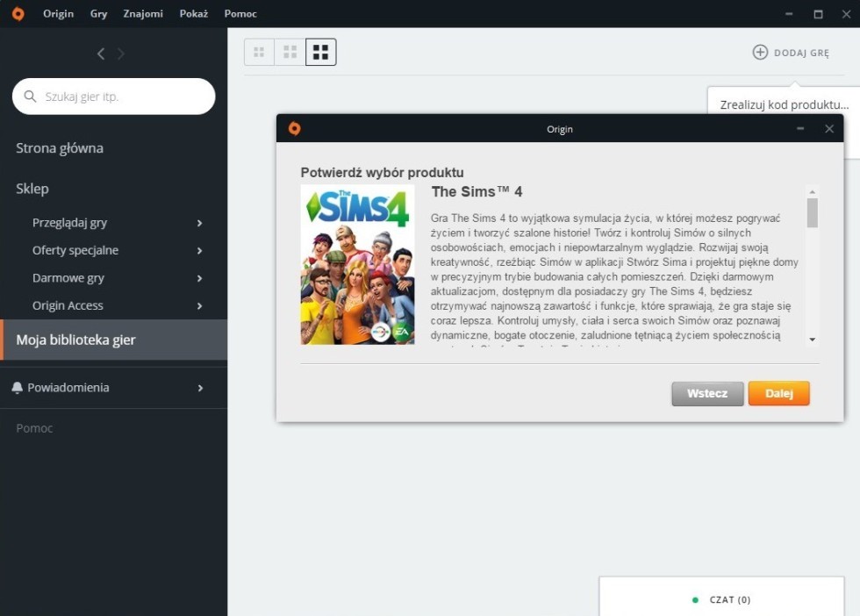The image size is (860, 616).
Task: Click the Origin Access label
Action: click(x=68, y=305)
